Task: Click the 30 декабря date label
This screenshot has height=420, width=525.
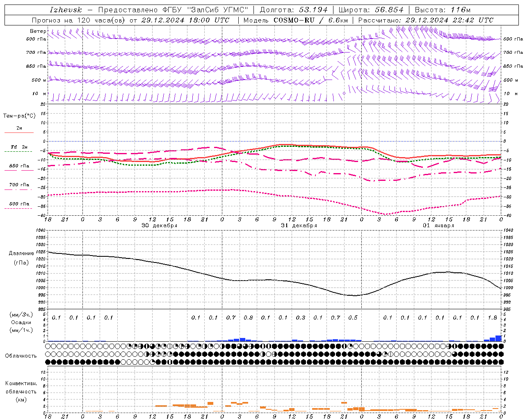Action: tap(159, 226)
